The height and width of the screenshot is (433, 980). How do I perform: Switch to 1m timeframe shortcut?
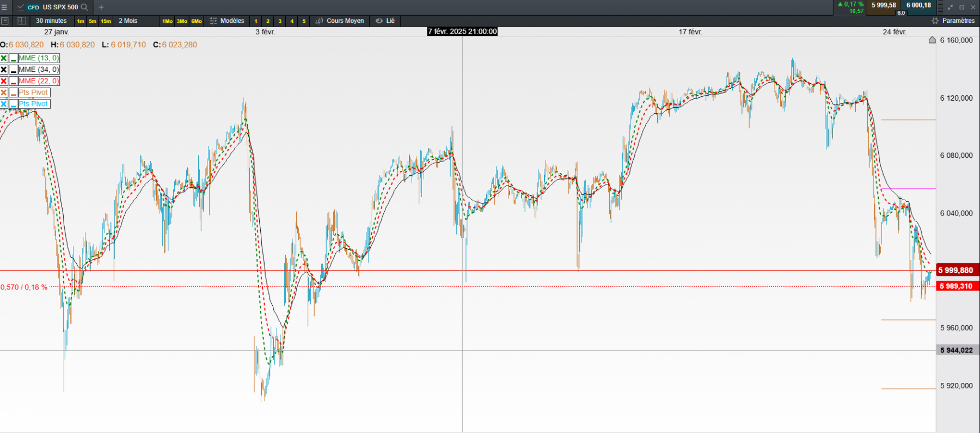(x=81, y=21)
